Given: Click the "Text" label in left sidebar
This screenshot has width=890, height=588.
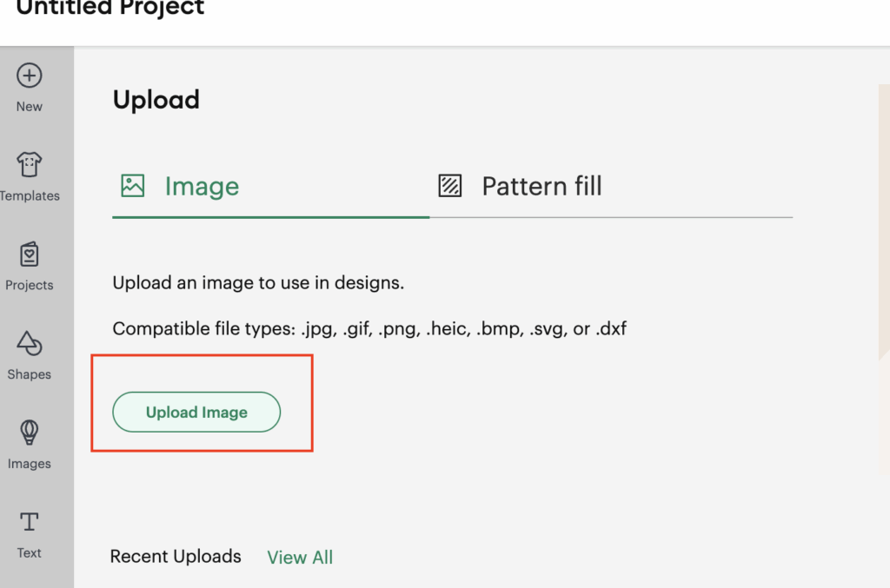Looking at the screenshot, I should pos(30,552).
